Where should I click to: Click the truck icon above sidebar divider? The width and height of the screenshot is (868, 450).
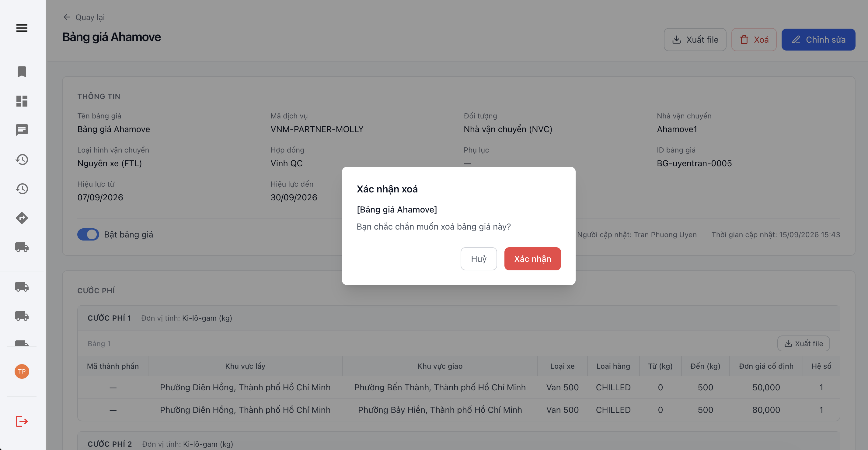pyautogui.click(x=22, y=247)
